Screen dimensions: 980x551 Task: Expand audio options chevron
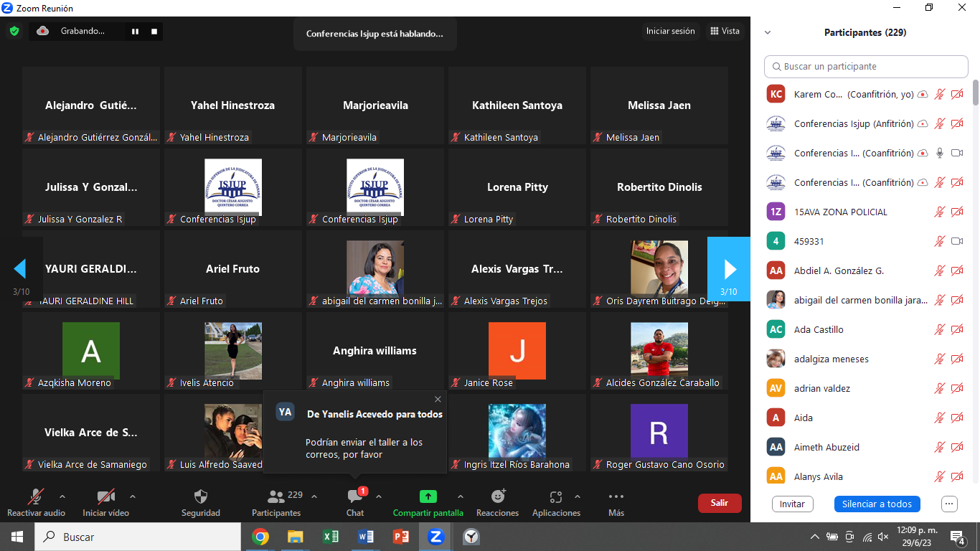(62, 496)
